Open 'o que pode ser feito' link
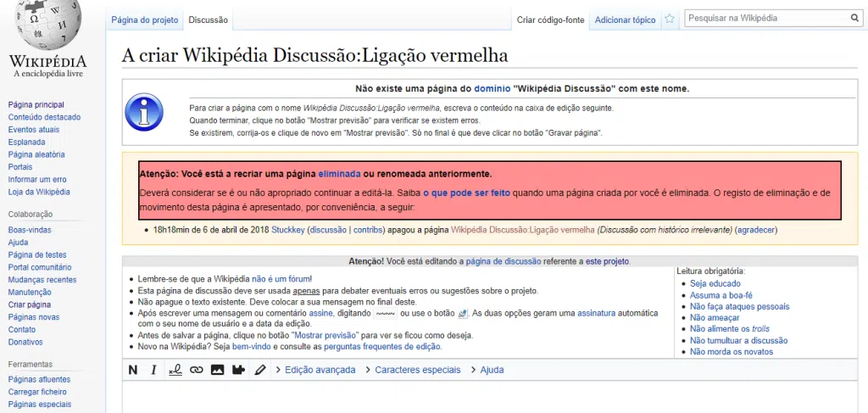This screenshot has width=868, height=413. point(467,193)
